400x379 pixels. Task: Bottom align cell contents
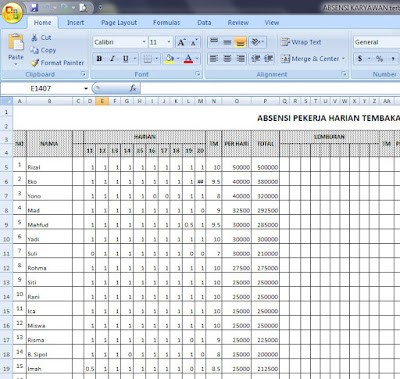(240, 42)
